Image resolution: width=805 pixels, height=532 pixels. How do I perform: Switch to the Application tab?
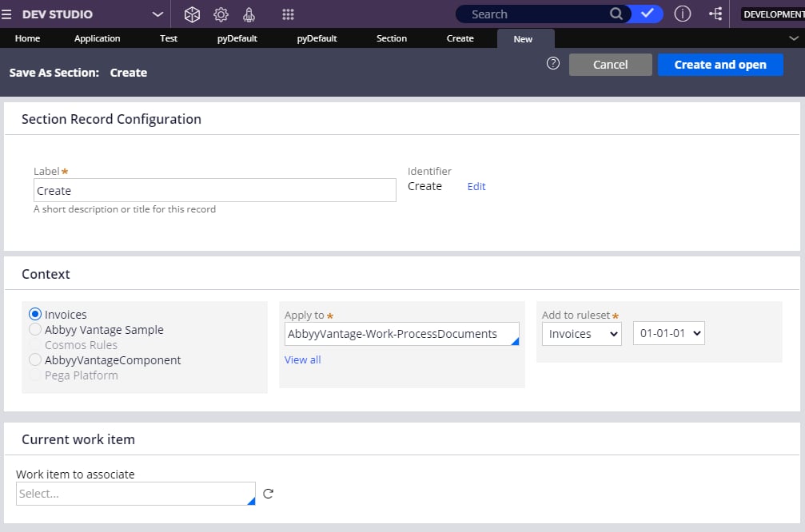click(x=97, y=38)
